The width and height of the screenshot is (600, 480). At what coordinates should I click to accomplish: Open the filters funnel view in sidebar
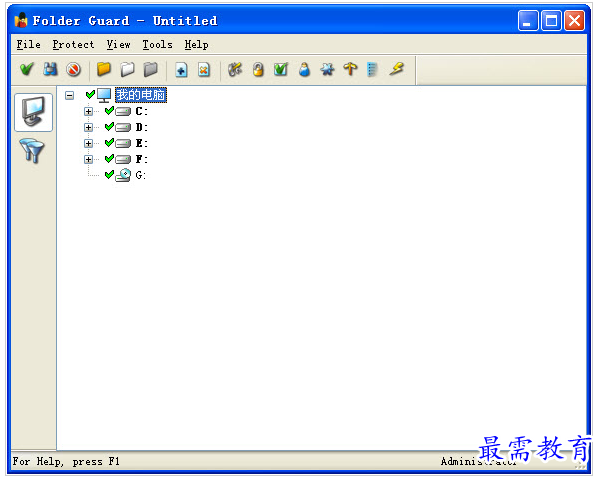pos(33,151)
